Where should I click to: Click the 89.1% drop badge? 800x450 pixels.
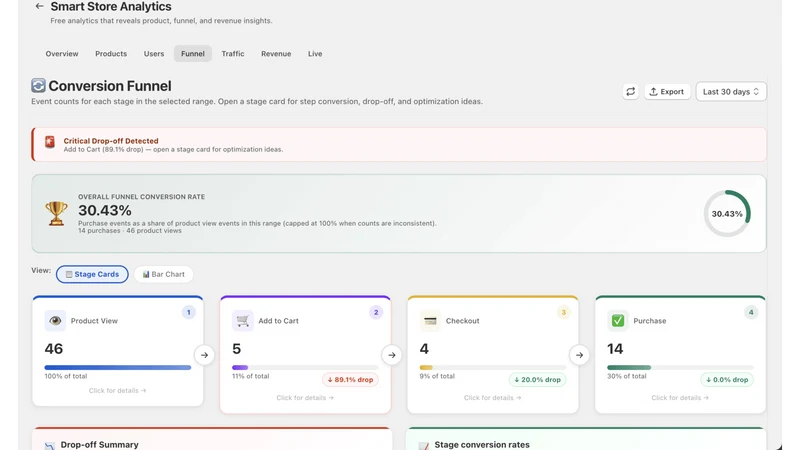coord(350,380)
